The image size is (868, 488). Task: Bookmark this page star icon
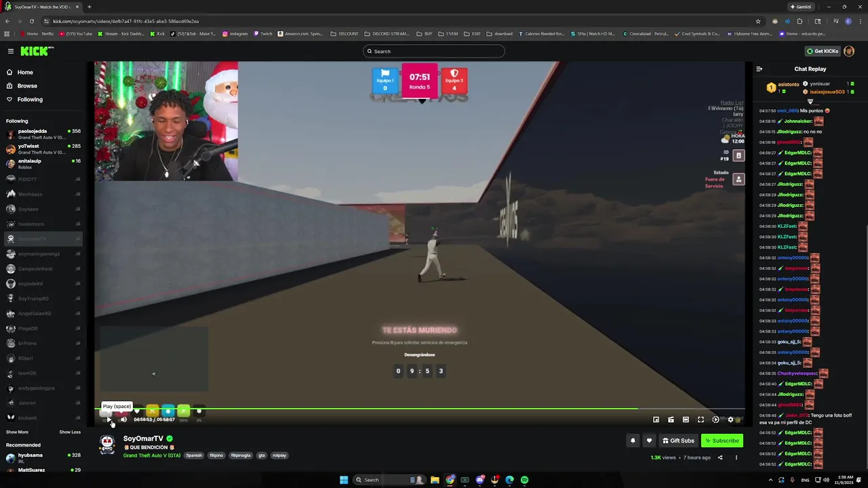point(757,21)
